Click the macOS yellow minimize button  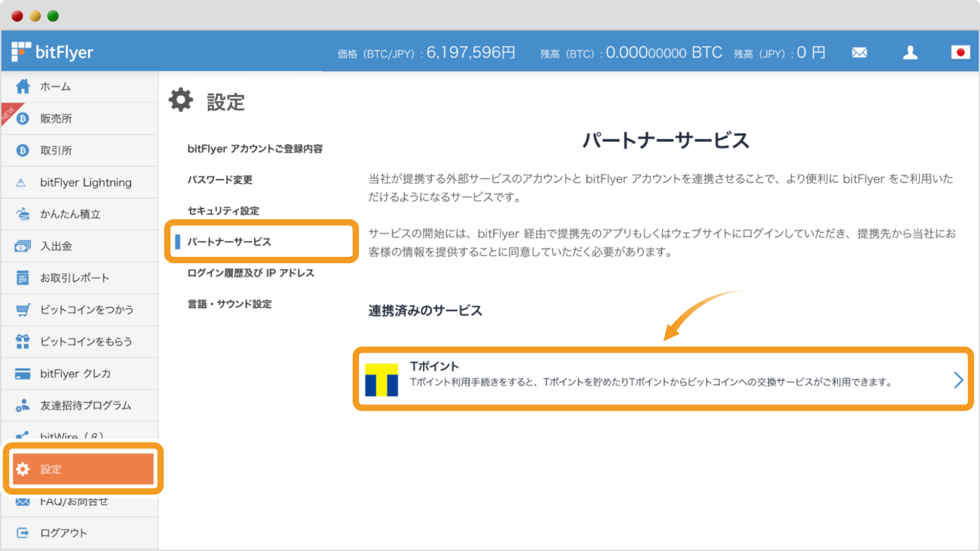pos(35,16)
